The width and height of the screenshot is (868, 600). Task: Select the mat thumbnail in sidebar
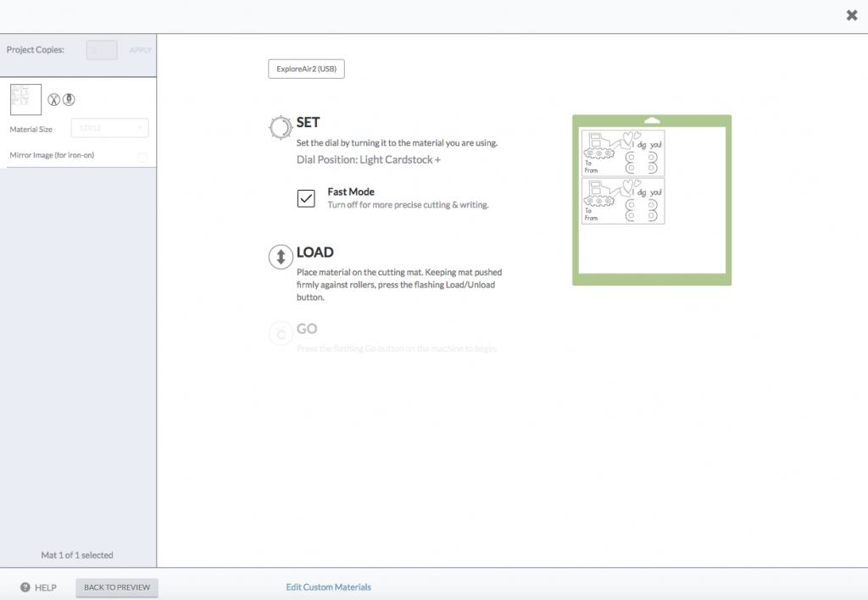point(25,100)
